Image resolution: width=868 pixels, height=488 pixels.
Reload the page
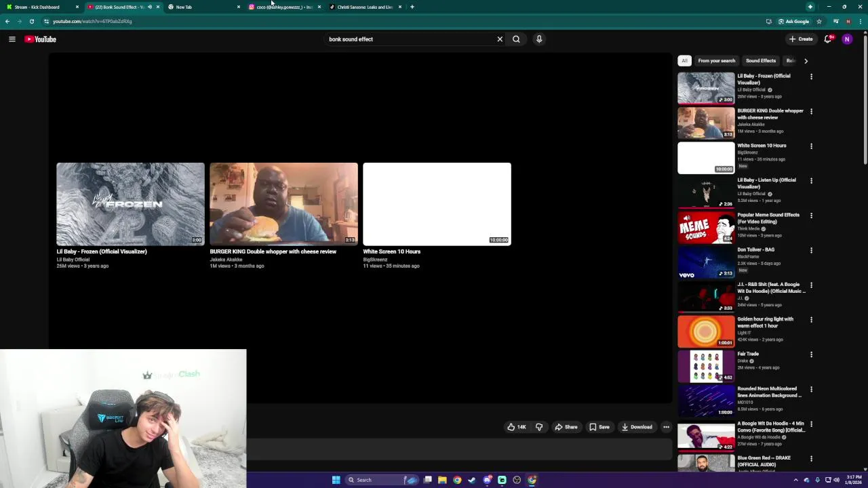pos(31,22)
